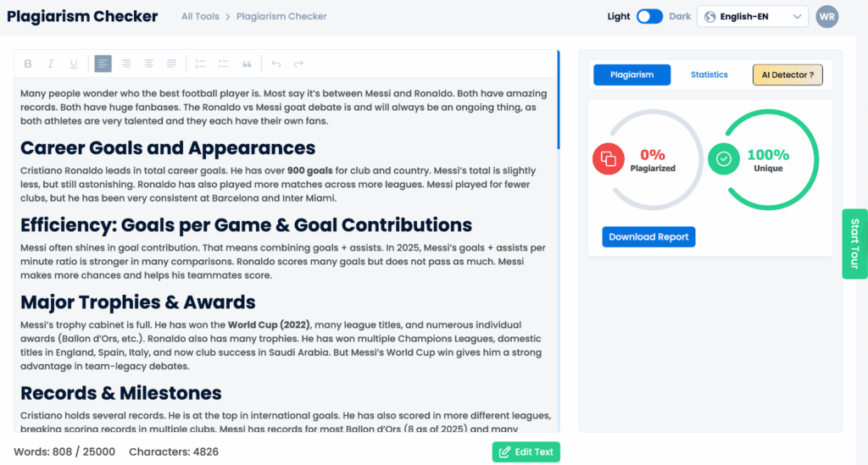Click the Start Tour side button

(x=854, y=244)
